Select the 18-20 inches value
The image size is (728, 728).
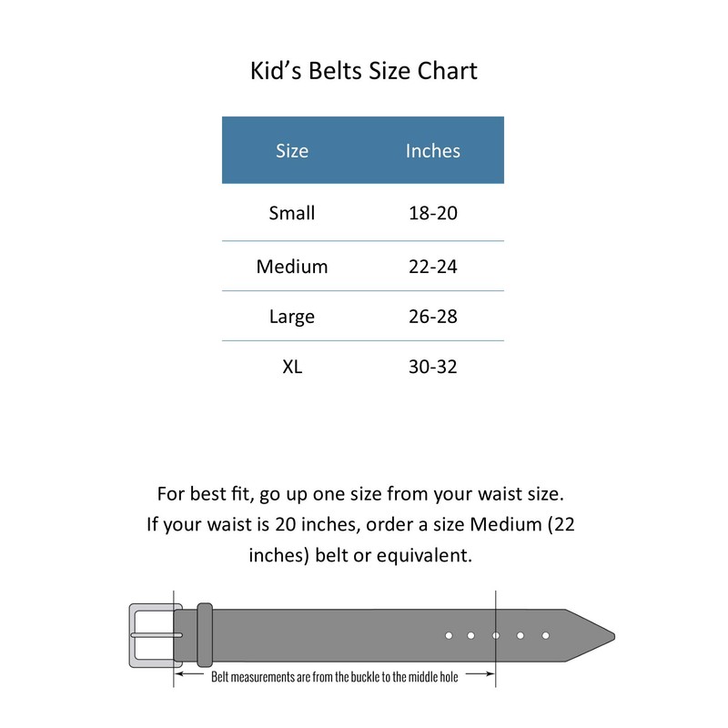click(433, 214)
